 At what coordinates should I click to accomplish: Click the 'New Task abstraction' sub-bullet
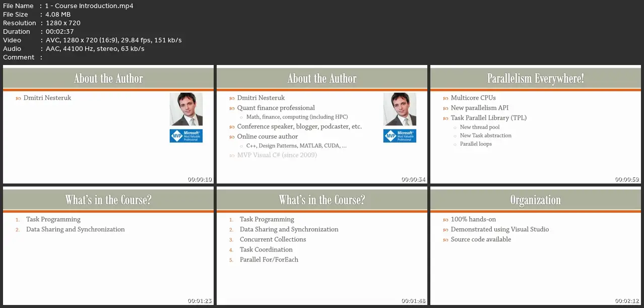tap(486, 136)
